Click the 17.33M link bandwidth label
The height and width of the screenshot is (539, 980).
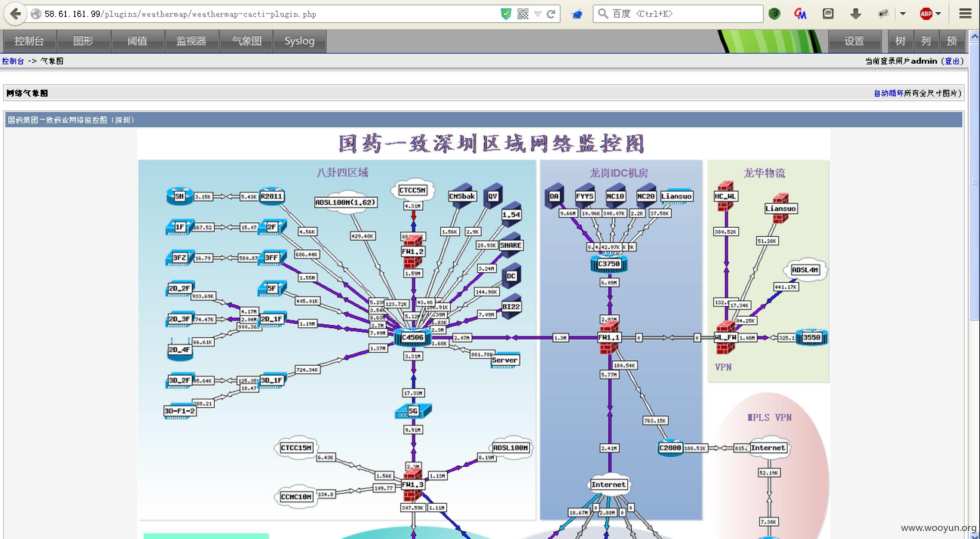tap(413, 393)
